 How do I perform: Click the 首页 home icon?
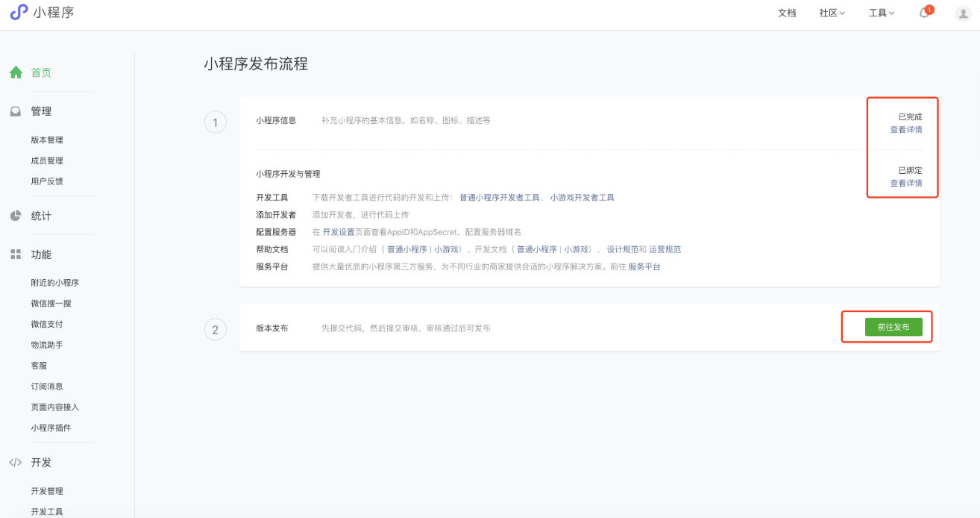tap(16, 72)
